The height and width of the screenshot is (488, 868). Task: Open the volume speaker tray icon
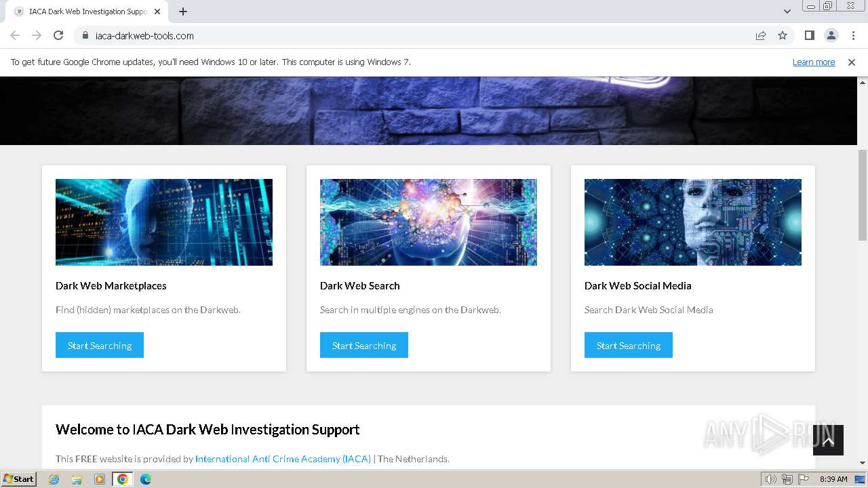tap(771, 479)
